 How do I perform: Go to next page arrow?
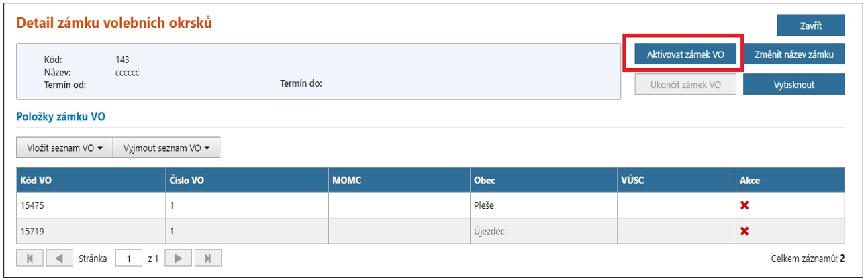[x=179, y=259]
